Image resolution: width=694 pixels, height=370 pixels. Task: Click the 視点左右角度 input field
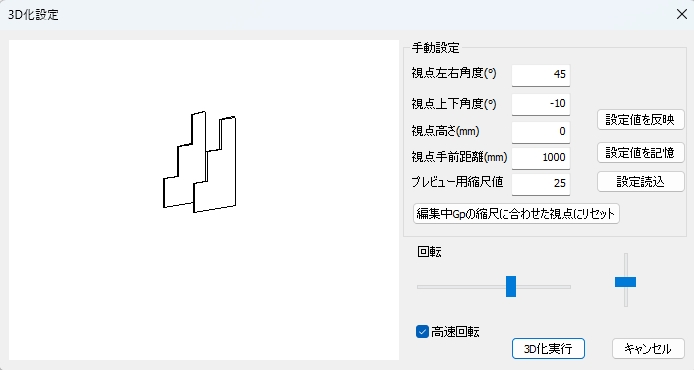tap(541, 74)
